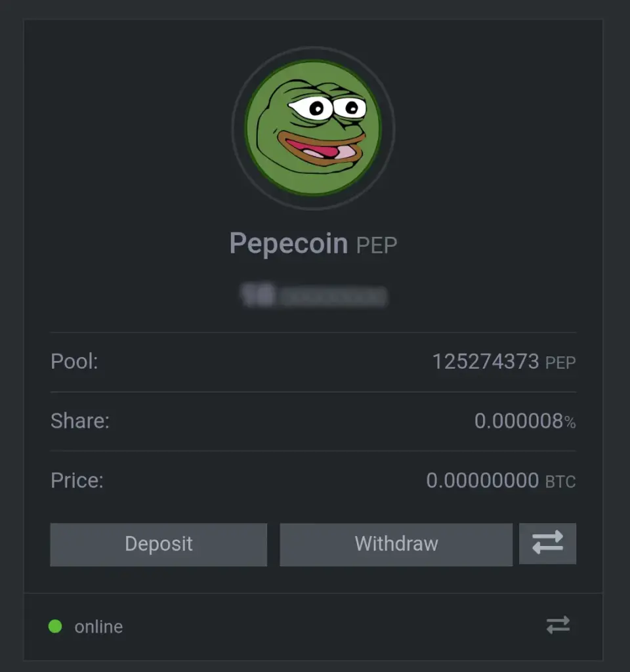Click the Deposit button
Image resolution: width=630 pixels, height=672 pixels.
click(159, 544)
